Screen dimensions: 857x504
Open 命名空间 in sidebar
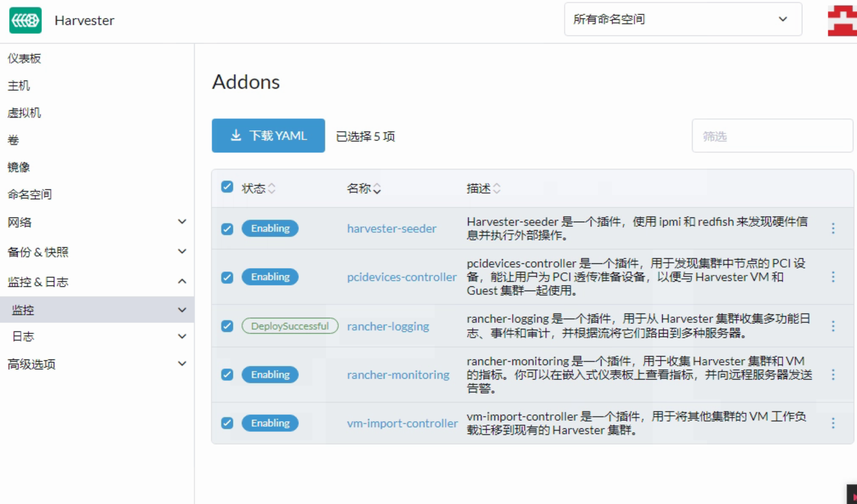(30, 194)
